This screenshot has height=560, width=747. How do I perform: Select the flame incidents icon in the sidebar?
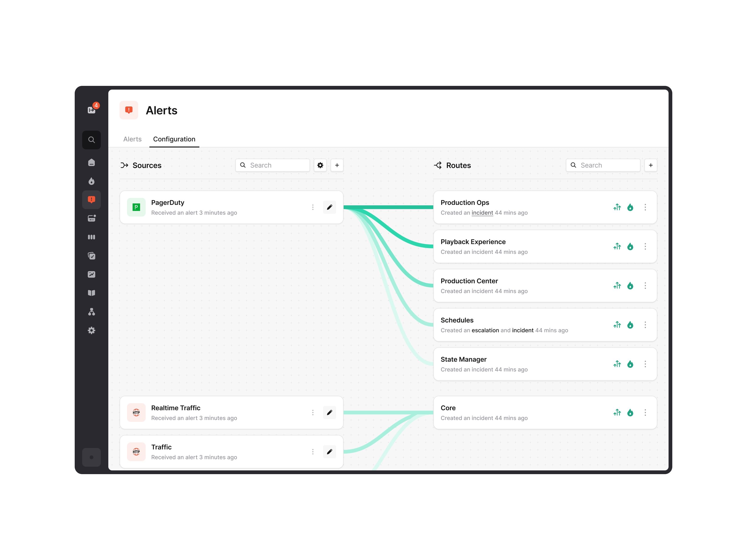(x=92, y=181)
